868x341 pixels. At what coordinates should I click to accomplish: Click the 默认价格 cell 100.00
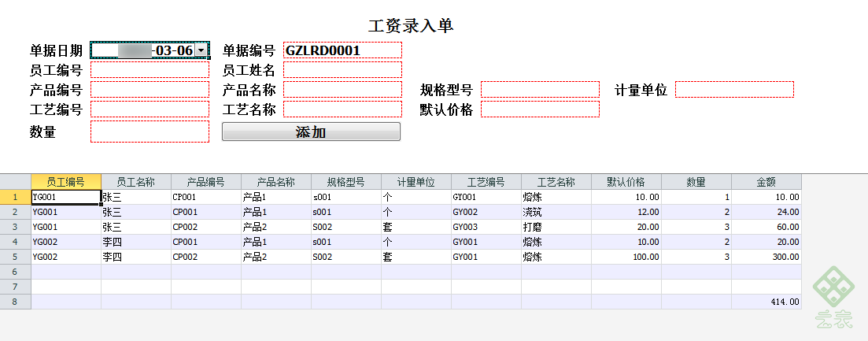tap(626, 257)
